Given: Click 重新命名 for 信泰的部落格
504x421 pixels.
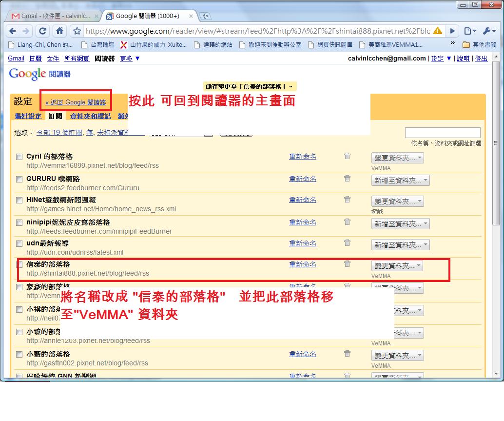Looking at the screenshot, I should coord(303,264).
